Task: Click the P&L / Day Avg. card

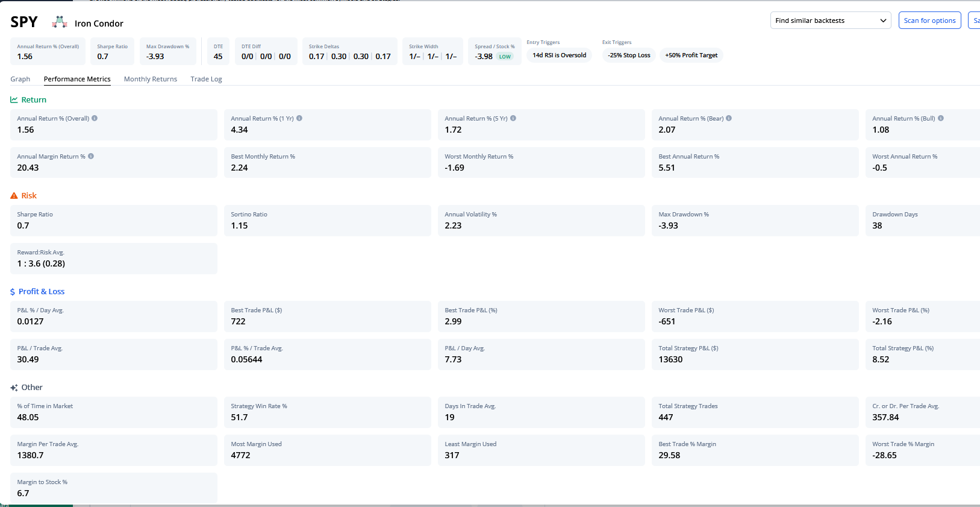Action: 541,354
